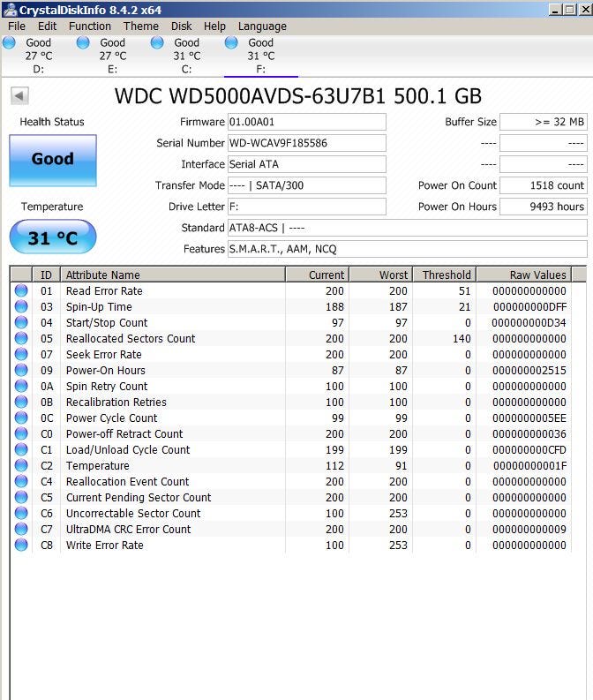Click status orb for UltraDMA CRC Error Count
Viewport: 593px width, 700px height.
coord(21,529)
